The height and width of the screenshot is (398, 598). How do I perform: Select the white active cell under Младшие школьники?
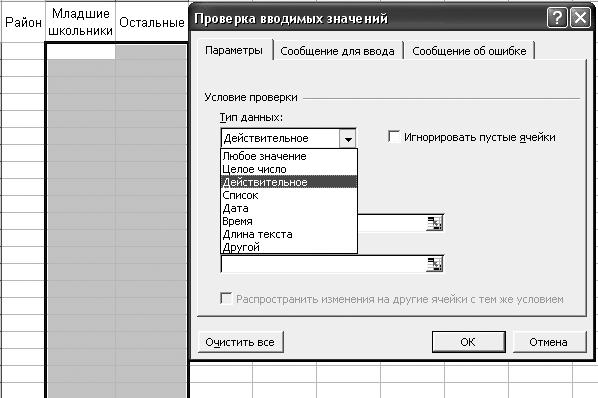point(80,51)
